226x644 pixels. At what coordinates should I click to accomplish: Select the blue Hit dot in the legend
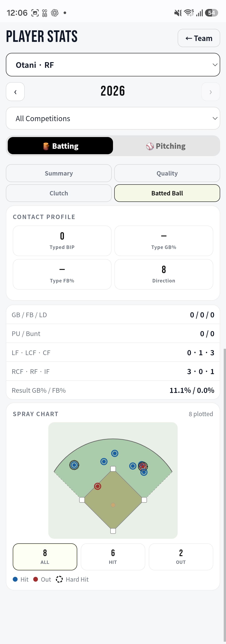tap(15, 579)
